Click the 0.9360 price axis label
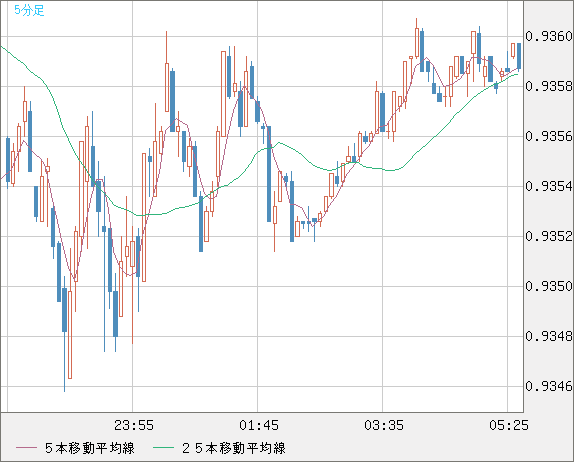This screenshot has width=574, height=462. 549,36
